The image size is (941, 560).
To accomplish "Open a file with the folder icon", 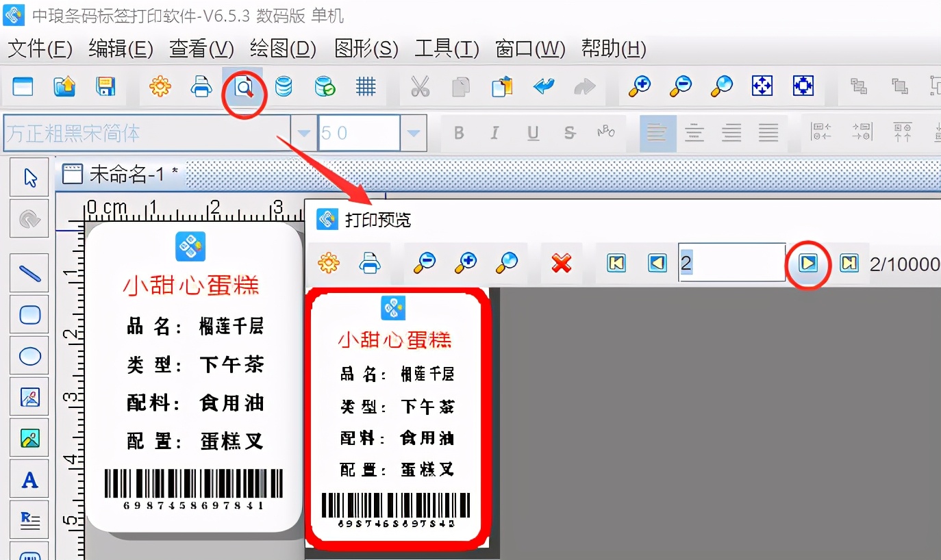I will (64, 86).
